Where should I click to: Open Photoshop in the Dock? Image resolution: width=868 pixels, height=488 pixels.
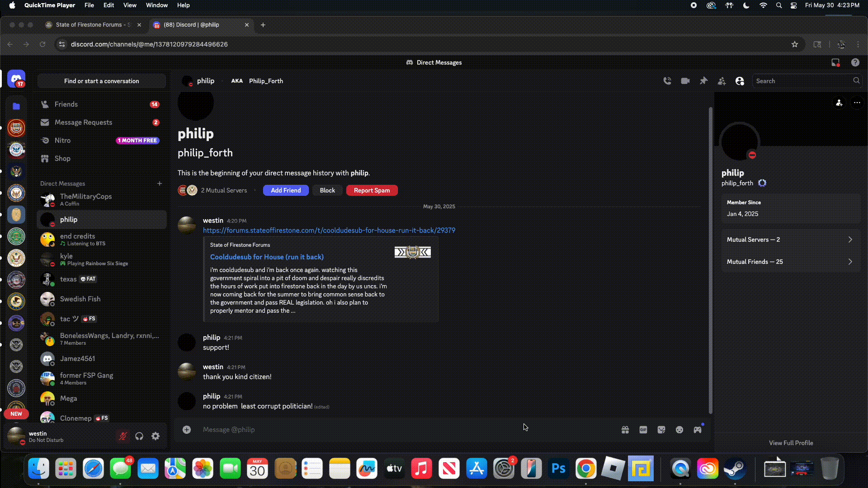[558, 469]
